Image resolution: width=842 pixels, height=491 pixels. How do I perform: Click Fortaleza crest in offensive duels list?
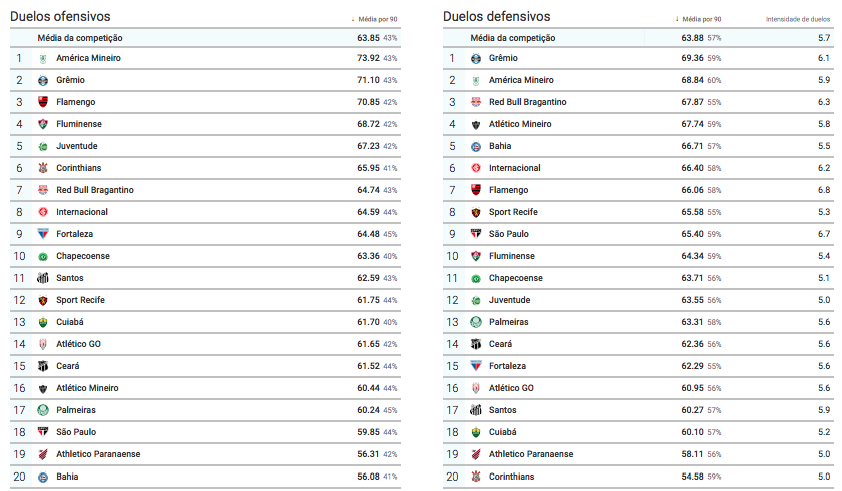point(43,234)
